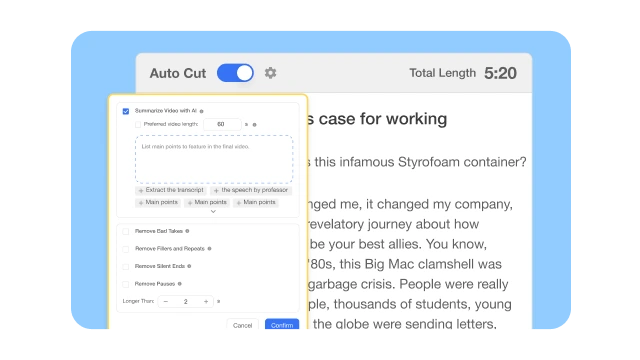640x360 pixels.
Task: Click info icon beside Summarize Video with AI
Action: [x=202, y=111]
